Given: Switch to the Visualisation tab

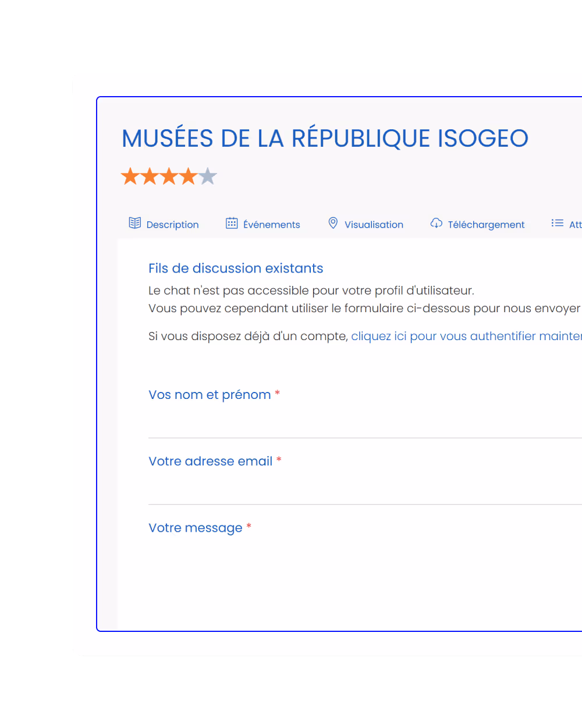Looking at the screenshot, I should 374,224.
